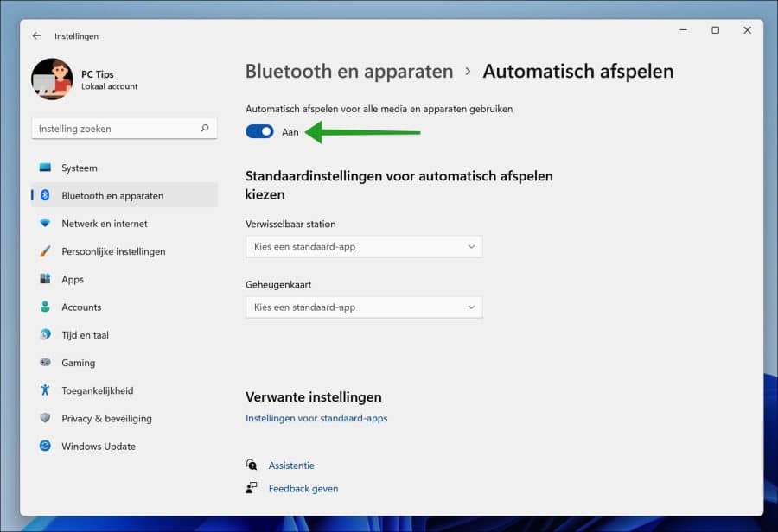Open Windows Update settings
The image size is (778, 532).
(x=124, y=446)
